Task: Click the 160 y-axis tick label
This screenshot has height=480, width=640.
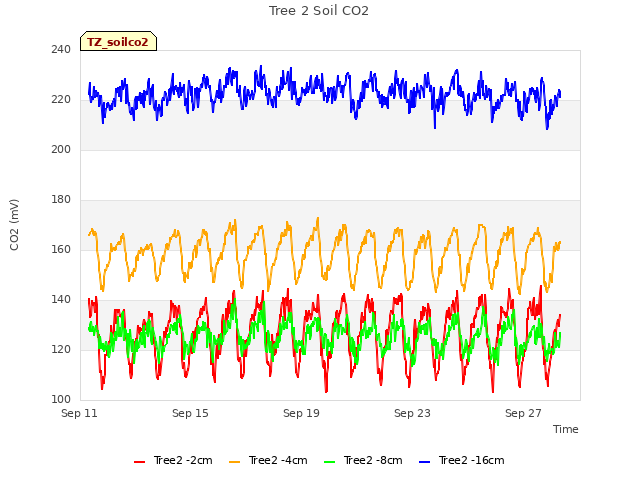Action: (x=61, y=249)
